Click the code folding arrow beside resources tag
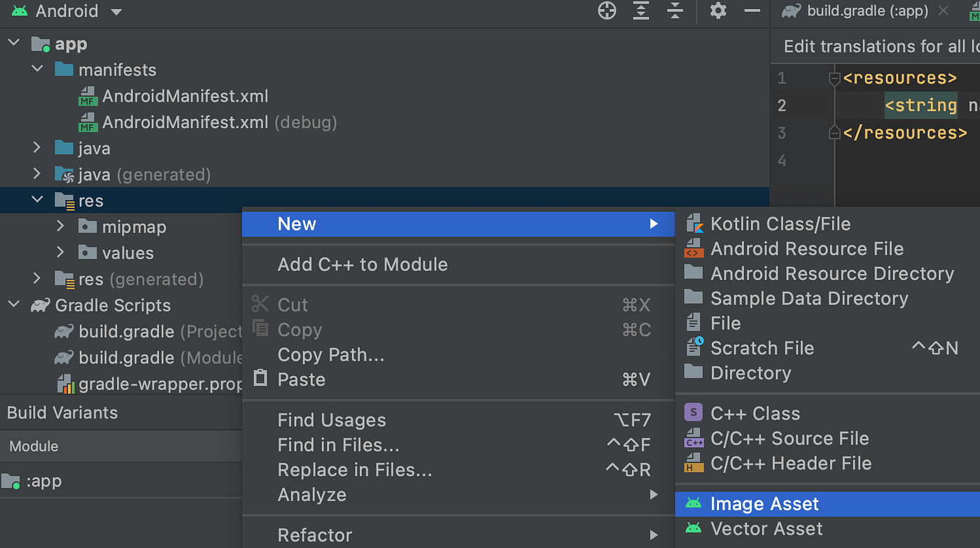This screenshot has width=980, height=548. (x=834, y=78)
